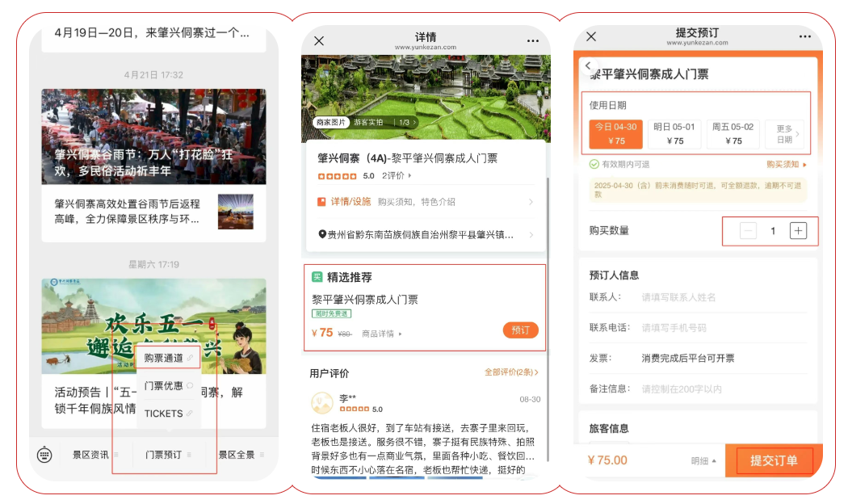Open the 全部评价 reviews link
This screenshot has width=848, height=504.
[511, 372]
